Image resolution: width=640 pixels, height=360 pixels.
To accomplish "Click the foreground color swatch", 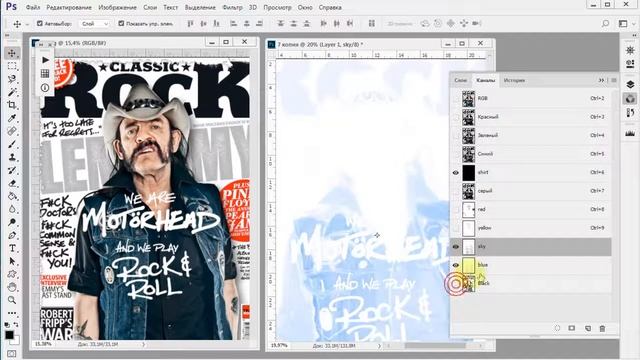I will point(9,335).
